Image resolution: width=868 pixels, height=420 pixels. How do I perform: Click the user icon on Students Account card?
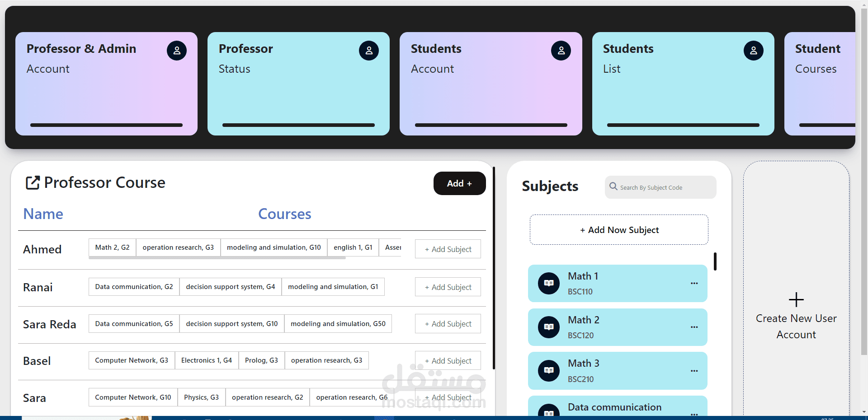tap(561, 51)
